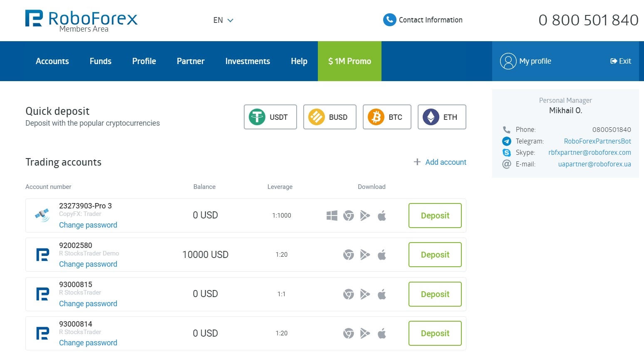This screenshot has height=352, width=644.
Task: Click the Account number column header
Action: pyautogui.click(x=48, y=187)
